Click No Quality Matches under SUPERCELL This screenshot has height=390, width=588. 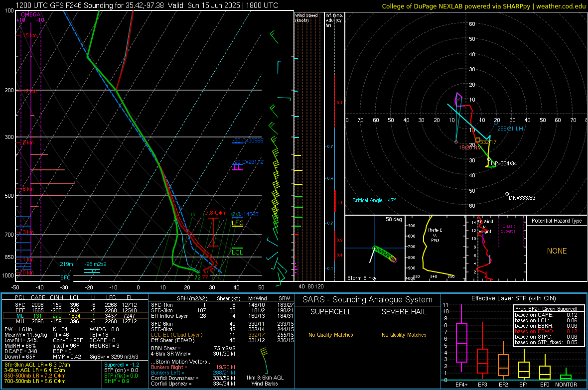pos(331,335)
